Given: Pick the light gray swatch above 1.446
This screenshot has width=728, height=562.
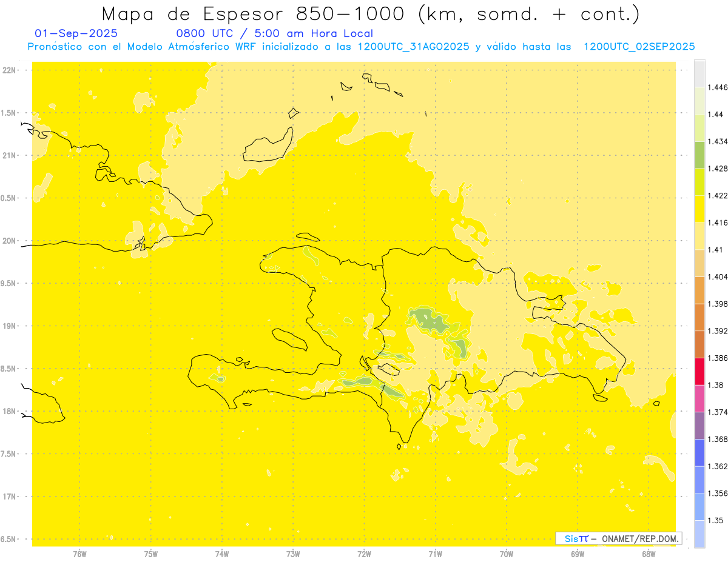Looking at the screenshot, I should [x=699, y=73].
